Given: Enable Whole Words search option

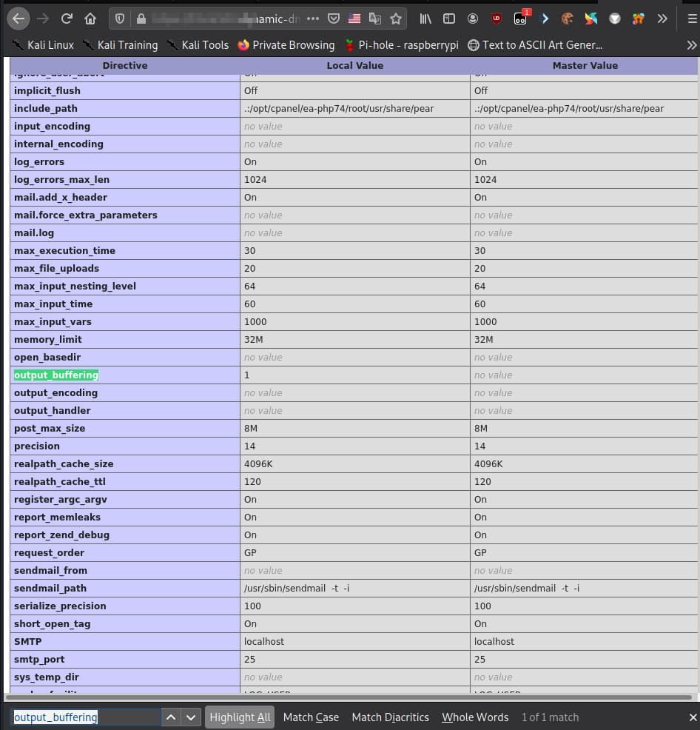Looking at the screenshot, I should 475,717.
